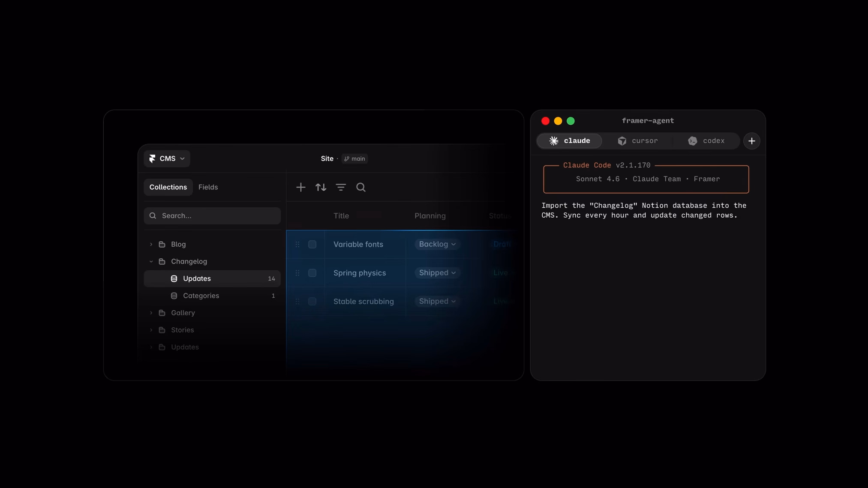Click the framer-agent window title
The width and height of the screenshot is (868, 488).
648,121
